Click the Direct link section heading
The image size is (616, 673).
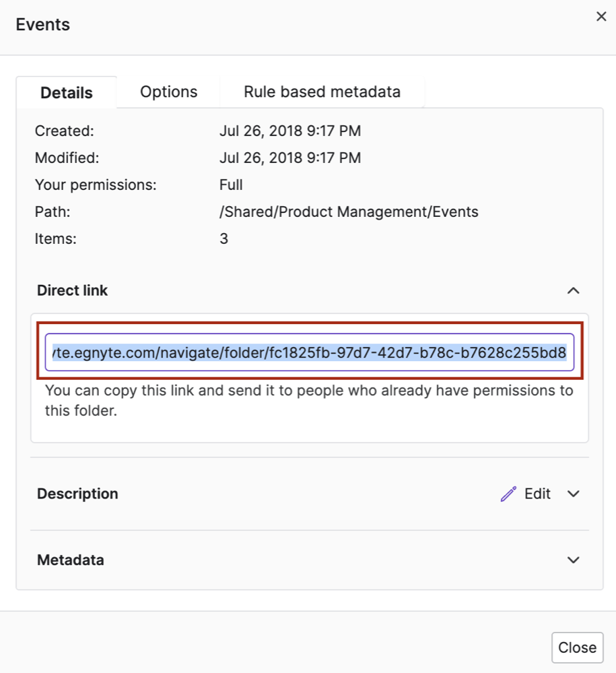[73, 291]
